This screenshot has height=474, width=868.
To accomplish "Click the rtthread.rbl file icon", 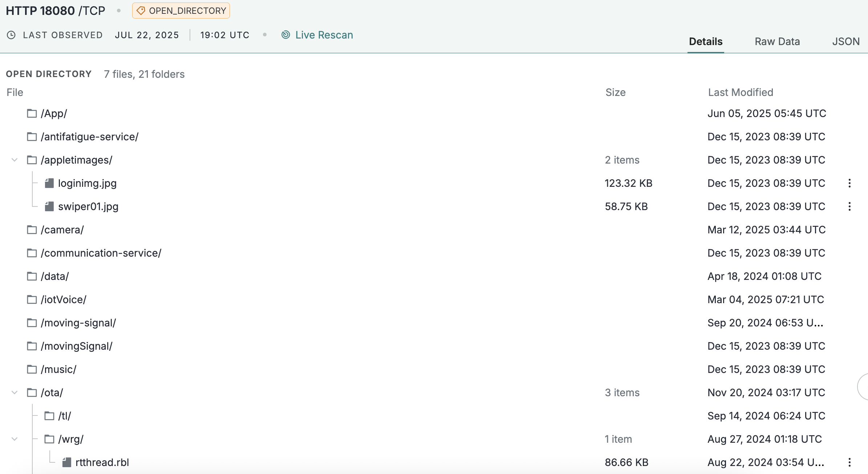I will click(67, 462).
